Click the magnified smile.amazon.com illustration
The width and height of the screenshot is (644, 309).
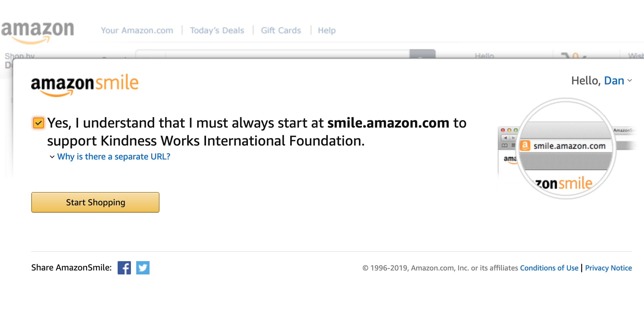click(x=566, y=149)
